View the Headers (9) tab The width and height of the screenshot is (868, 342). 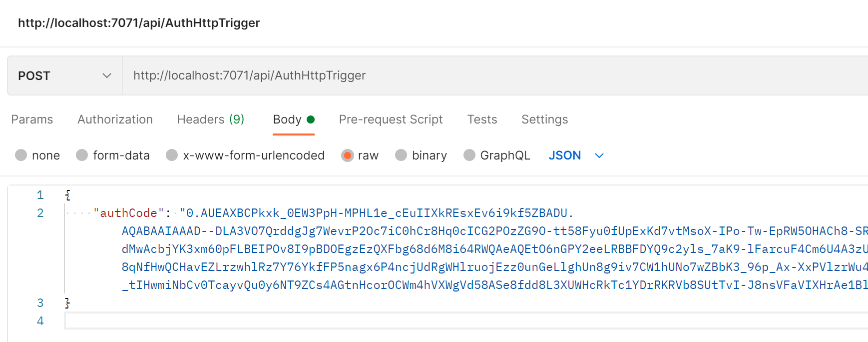click(x=210, y=119)
